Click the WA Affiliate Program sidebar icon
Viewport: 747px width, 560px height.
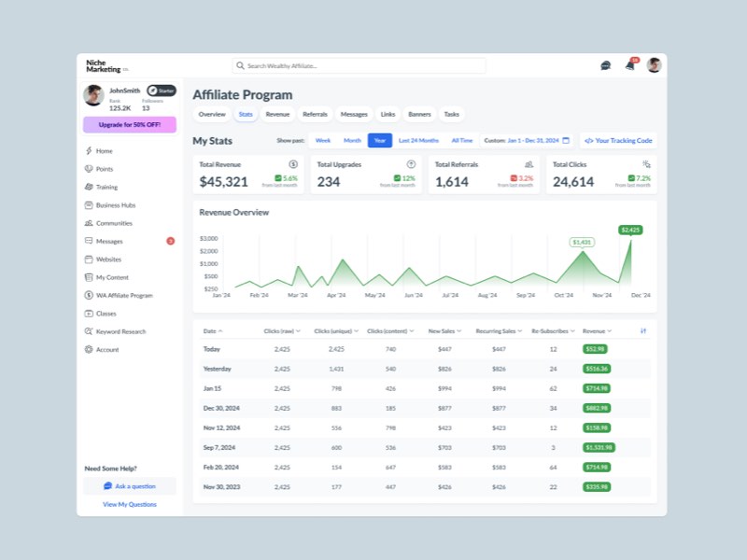[x=89, y=295]
